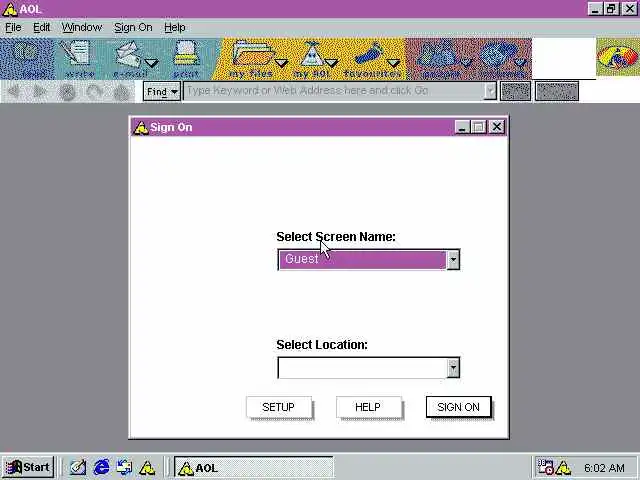Open the address bar history dropdown arrow

click(x=490, y=91)
